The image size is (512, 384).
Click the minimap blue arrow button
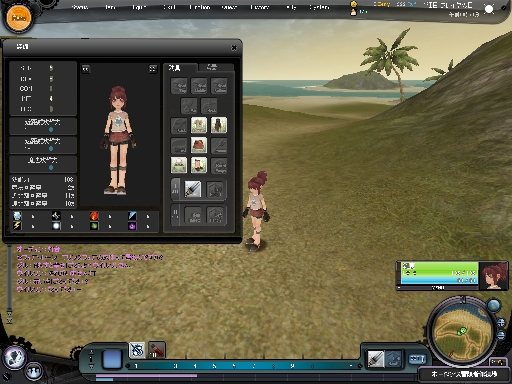point(494,305)
